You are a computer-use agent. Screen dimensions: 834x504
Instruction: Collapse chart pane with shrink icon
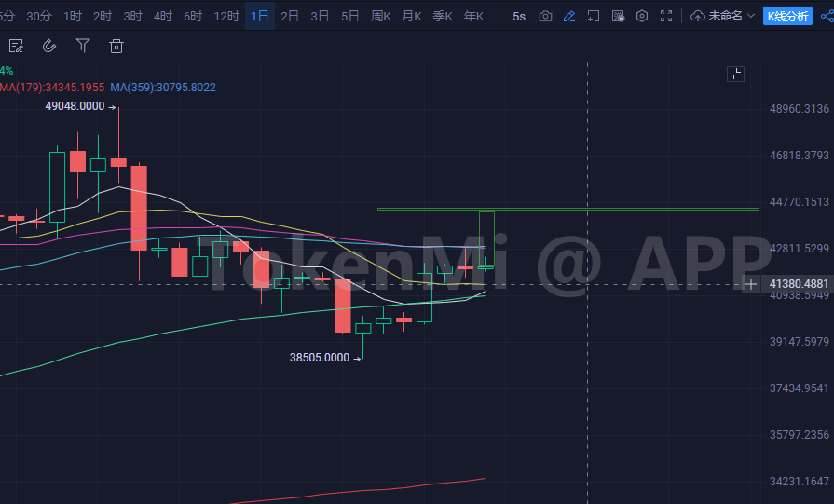[735, 75]
